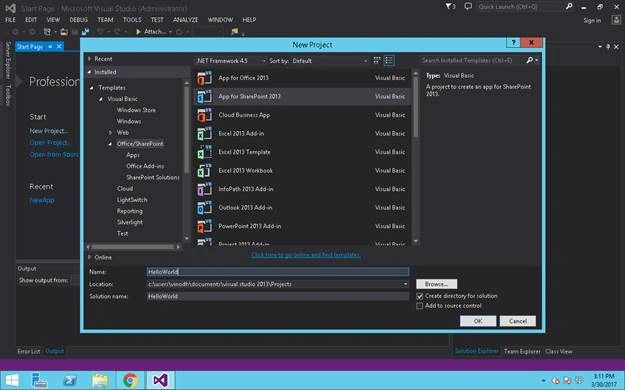Switch to the Team Explorer tab
Image resolution: width=625 pixels, height=390 pixels.
click(x=522, y=351)
